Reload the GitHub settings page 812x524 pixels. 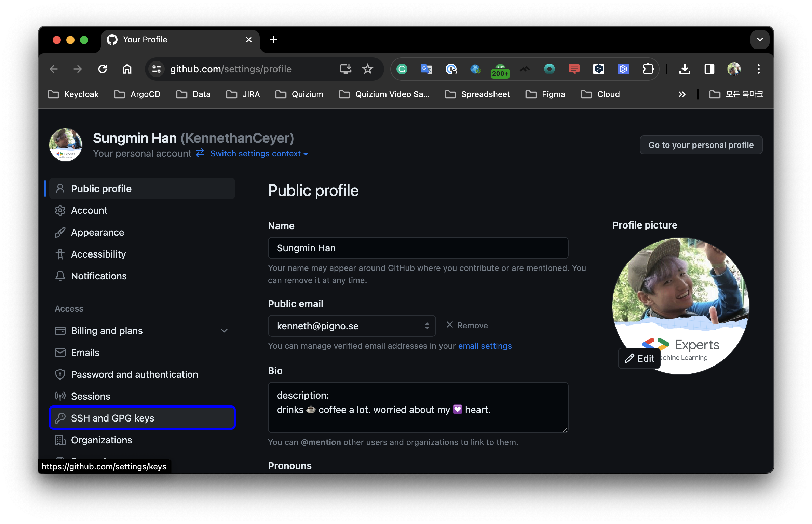(103, 69)
